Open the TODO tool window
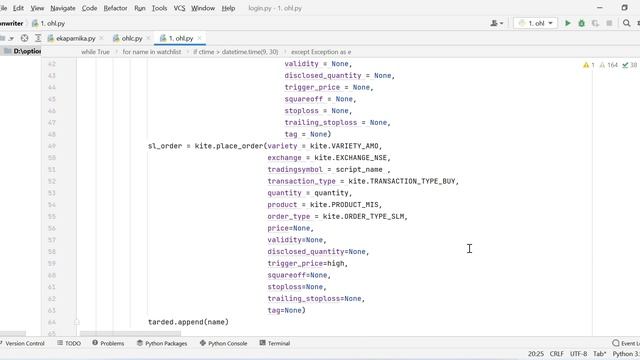640x360 pixels. point(69,343)
